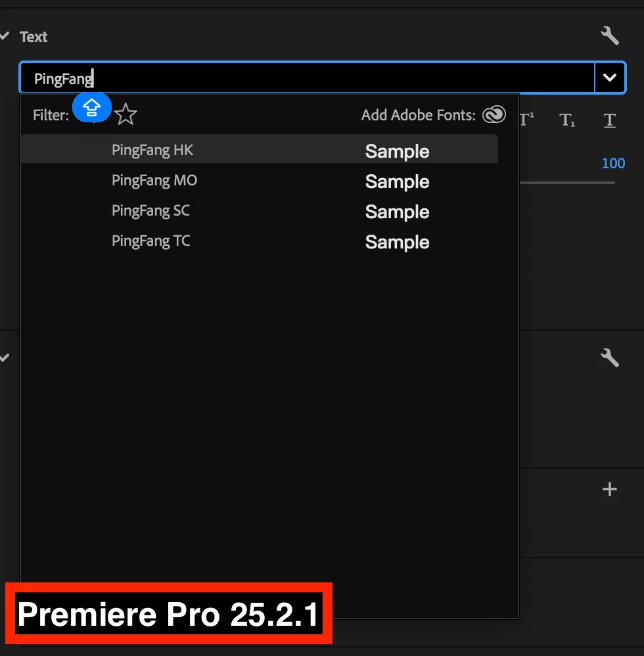Image resolution: width=644 pixels, height=656 pixels.
Task: Toggle the underline text style
Action: click(x=610, y=120)
